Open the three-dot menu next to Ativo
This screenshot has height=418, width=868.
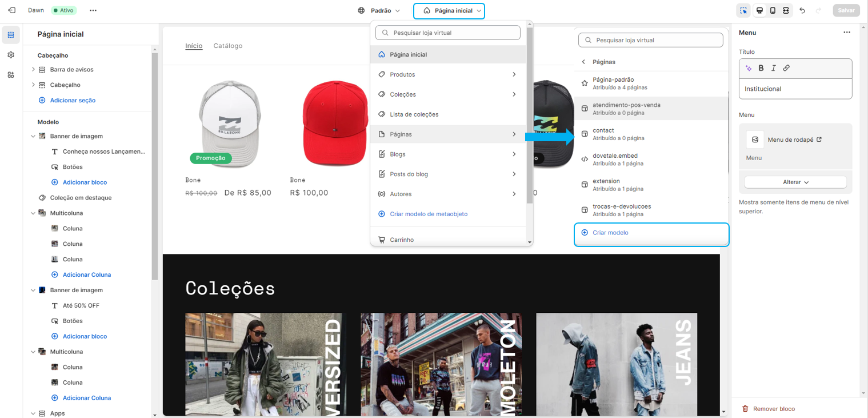click(93, 10)
